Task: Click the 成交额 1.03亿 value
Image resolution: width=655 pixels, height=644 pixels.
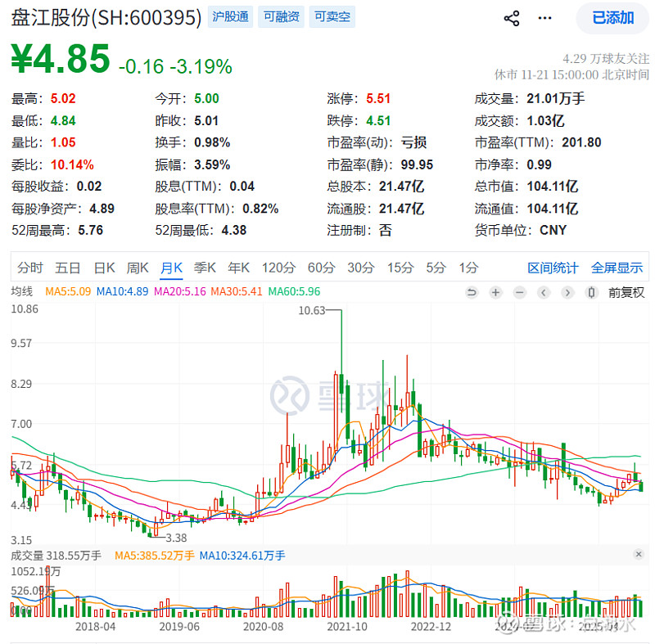Action: click(545, 120)
